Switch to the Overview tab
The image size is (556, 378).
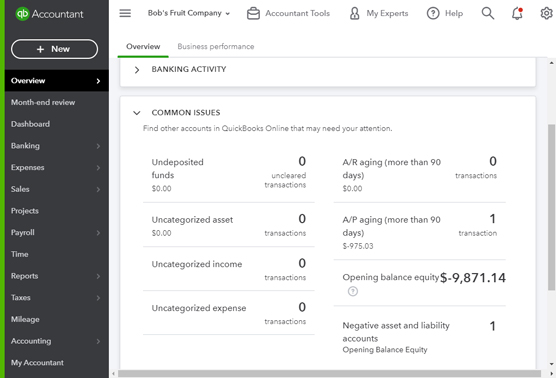(143, 47)
